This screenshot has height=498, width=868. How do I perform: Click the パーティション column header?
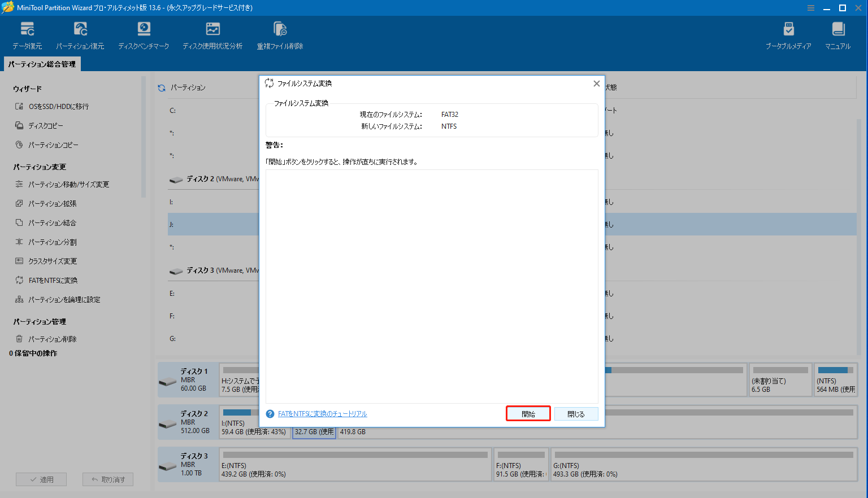pos(188,88)
